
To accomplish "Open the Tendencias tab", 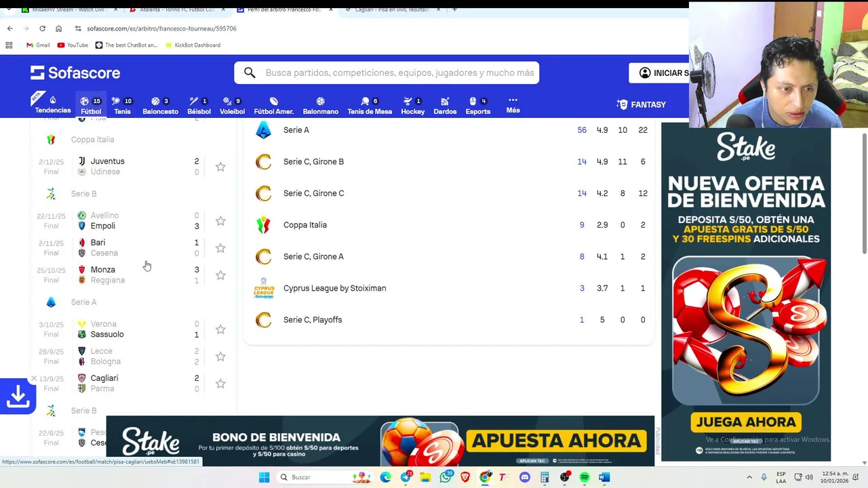I will (x=53, y=104).
